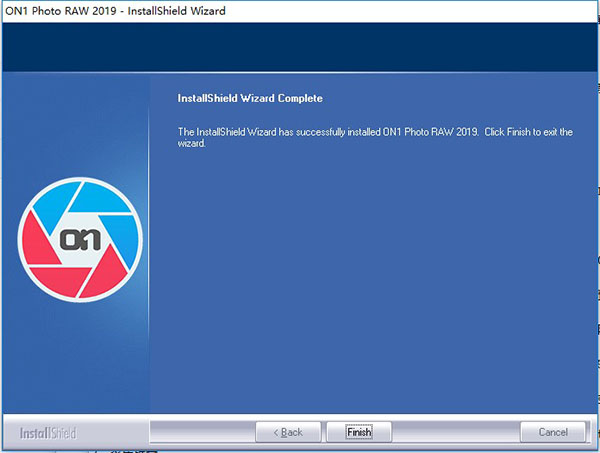Cancel the InstallShield wizard
The width and height of the screenshot is (600, 453).
(553, 432)
